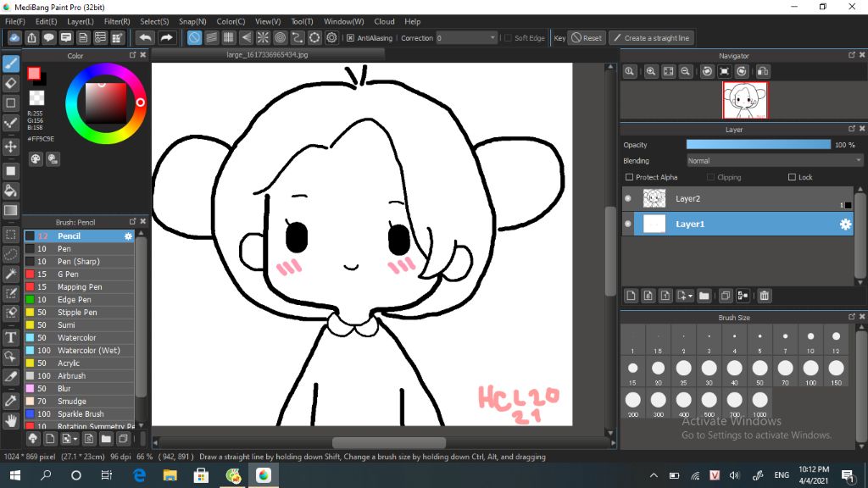Open the View menu
The width and height of the screenshot is (868, 488).
pyautogui.click(x=268, y=21)
